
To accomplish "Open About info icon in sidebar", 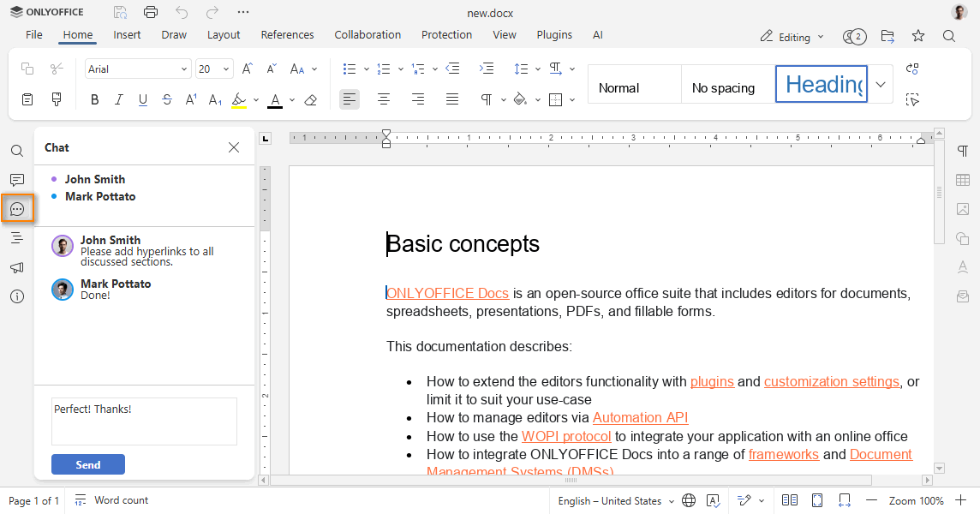I will click(x=17, y=296).
